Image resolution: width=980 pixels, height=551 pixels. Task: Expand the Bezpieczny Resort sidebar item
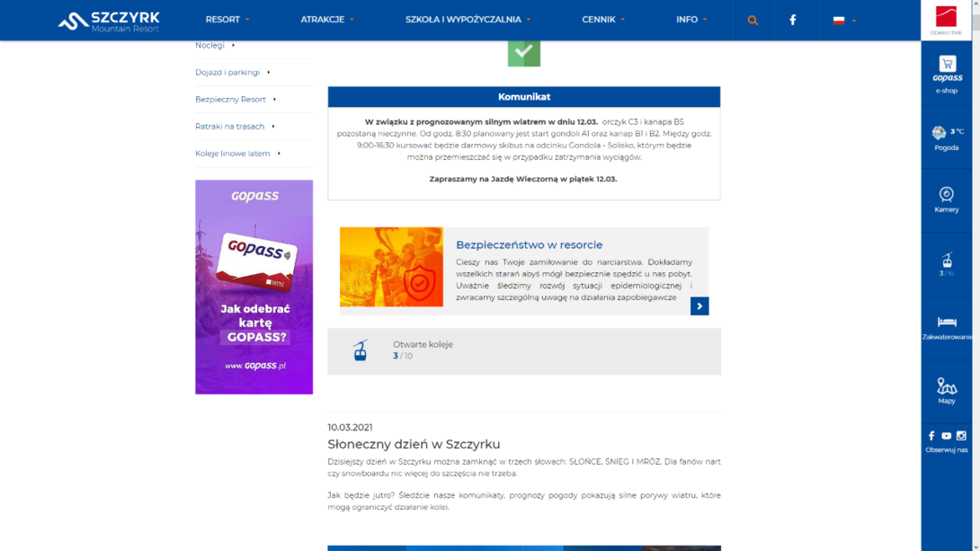tap(236, 99)
